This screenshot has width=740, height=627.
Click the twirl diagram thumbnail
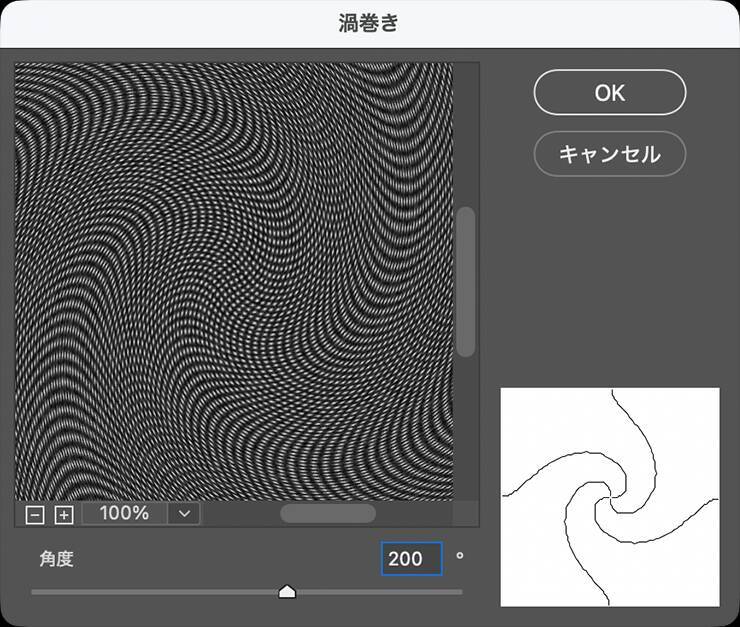(610, 497)
